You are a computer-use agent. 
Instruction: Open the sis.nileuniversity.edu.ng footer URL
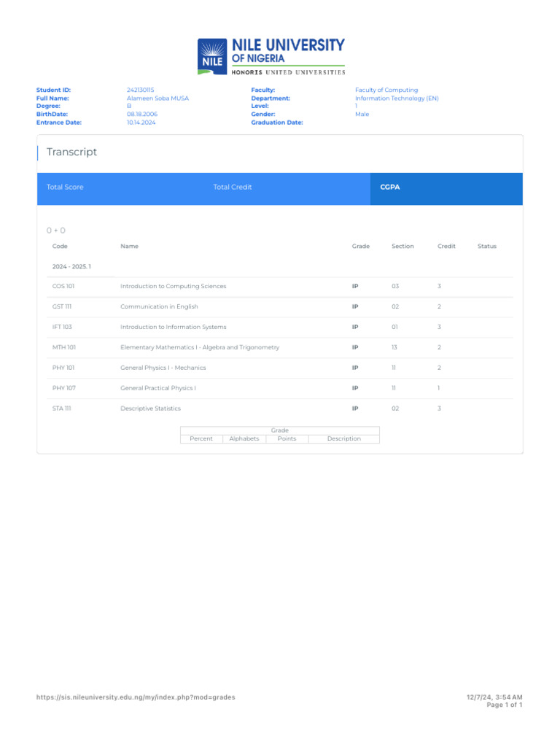click(x=136, y=697)
